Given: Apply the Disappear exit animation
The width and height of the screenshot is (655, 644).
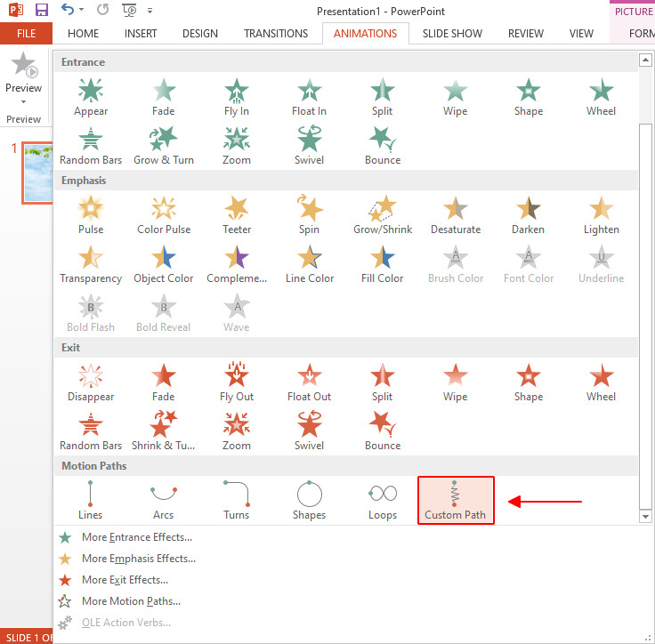Looking at the screenshot, I should coord(91,382).
